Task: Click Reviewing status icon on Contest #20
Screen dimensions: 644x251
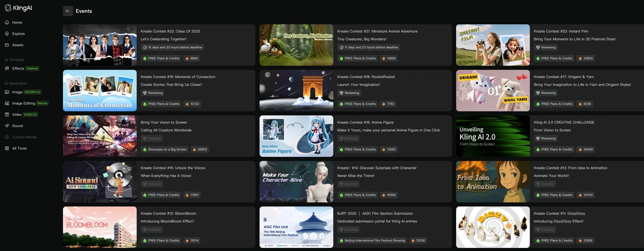Action: 538,47
